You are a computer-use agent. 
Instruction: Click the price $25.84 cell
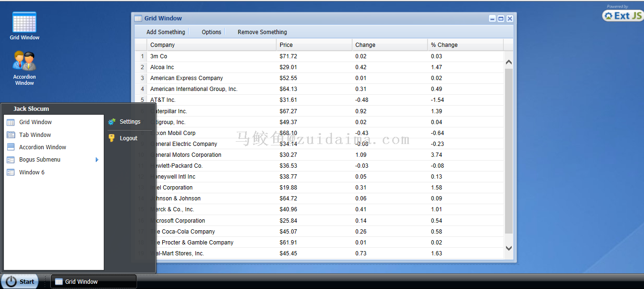tap(314, 221)
